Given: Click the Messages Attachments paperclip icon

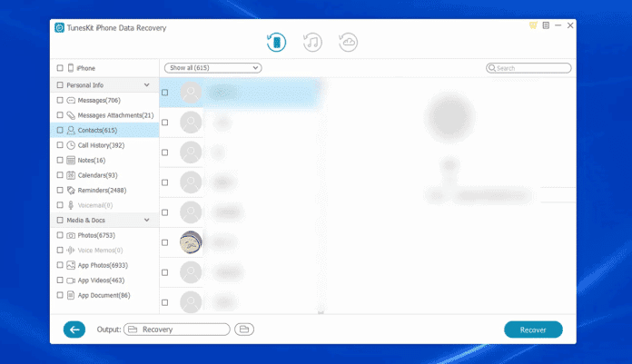Looking at the screenshot, I should [71, 115].
